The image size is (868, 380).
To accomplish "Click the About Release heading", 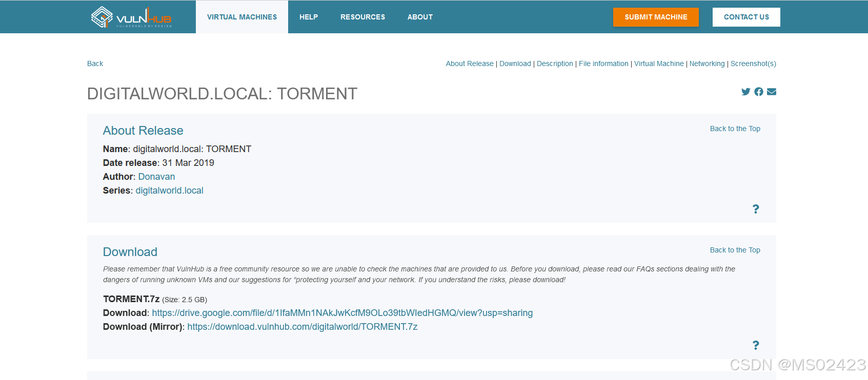I will (143, 131).
